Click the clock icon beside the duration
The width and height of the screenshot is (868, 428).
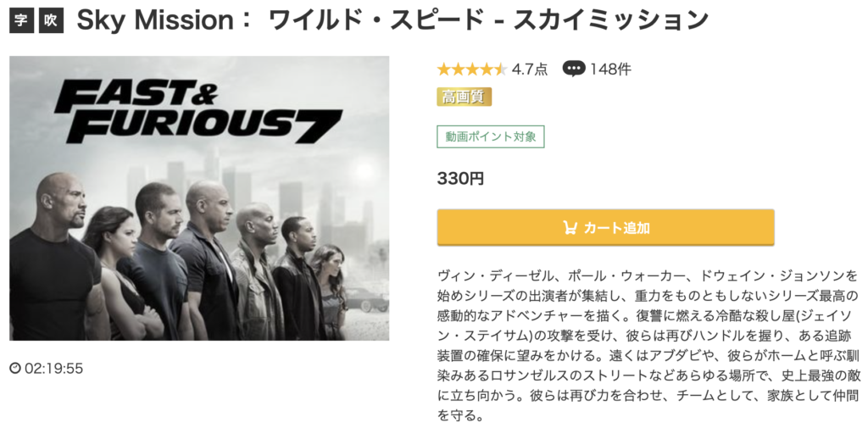(x=15, y=368)
